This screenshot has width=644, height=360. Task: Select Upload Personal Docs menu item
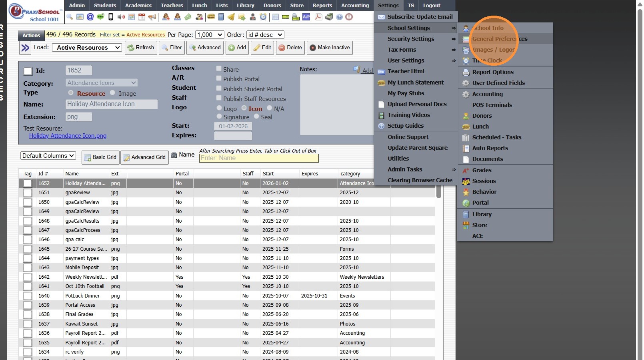point(416,104)
